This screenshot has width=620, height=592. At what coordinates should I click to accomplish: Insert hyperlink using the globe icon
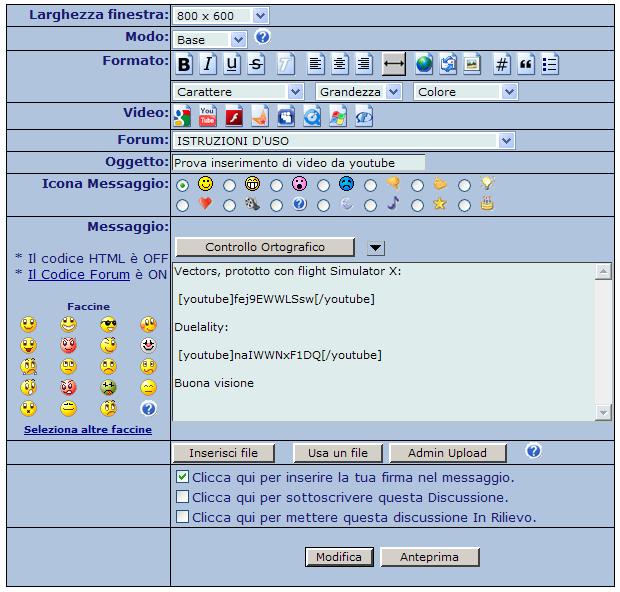(x=424, y=64)
